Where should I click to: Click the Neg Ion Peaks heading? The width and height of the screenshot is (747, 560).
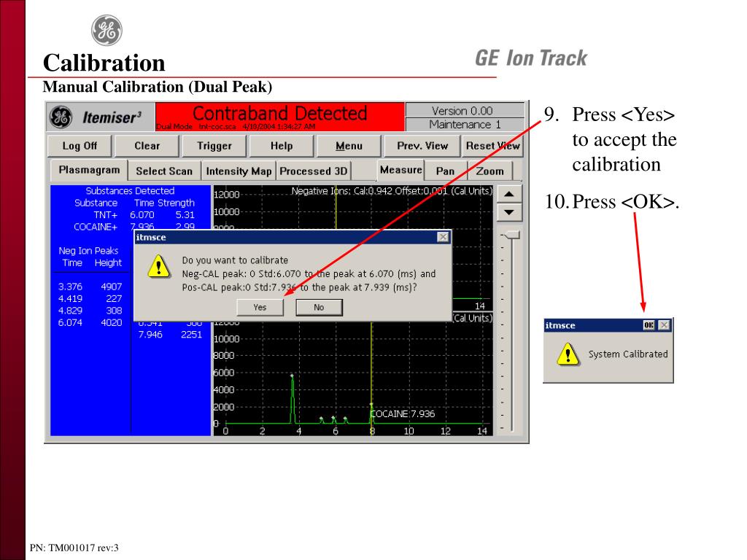(88, 251)
